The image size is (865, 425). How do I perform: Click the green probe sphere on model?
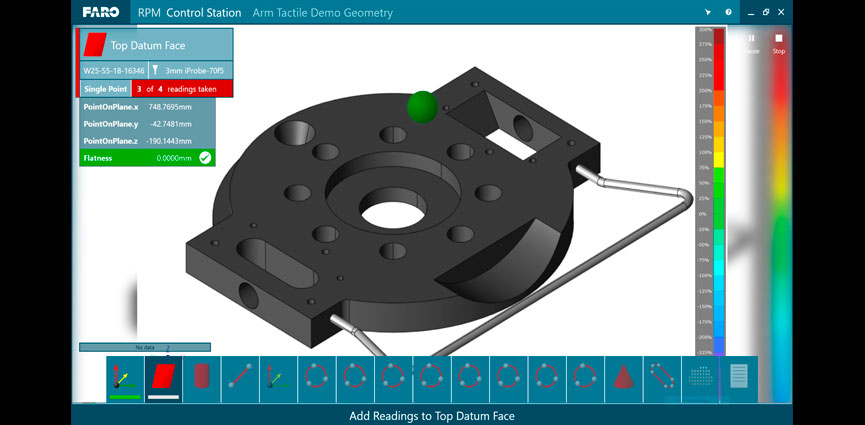pyautogui.click(x=422, y=105)
